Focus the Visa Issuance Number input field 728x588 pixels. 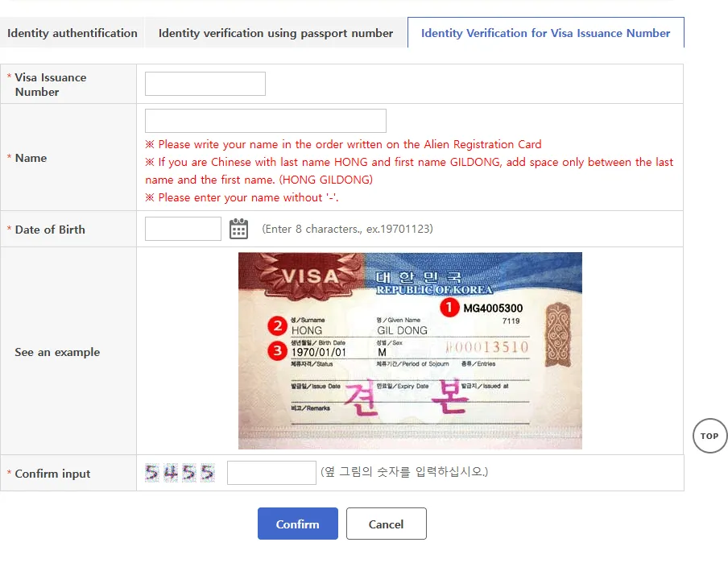coord(205,84)
